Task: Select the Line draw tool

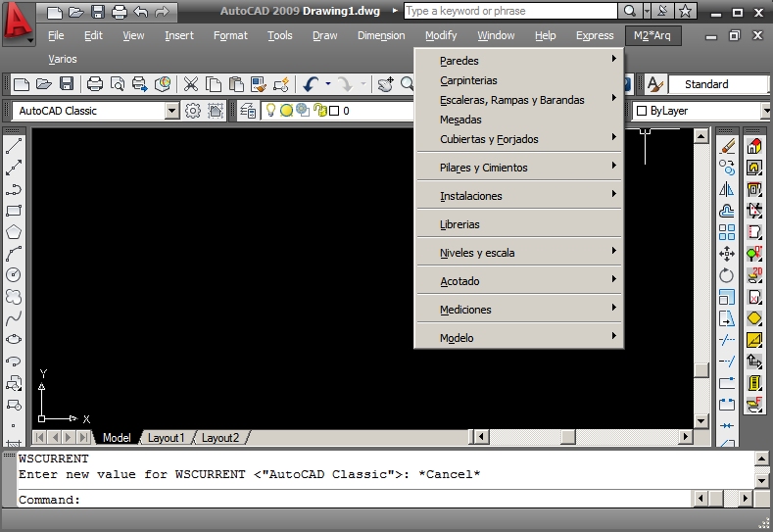Action: (14, 146)
